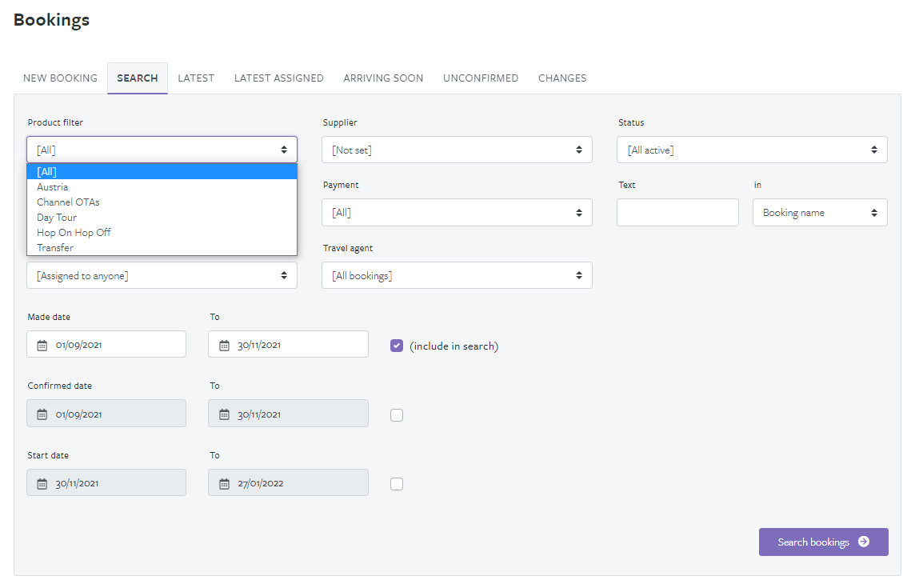Screen dimensions: 915x588
Task: Open the Payment dropdown
Action: (x=457, y=213)
